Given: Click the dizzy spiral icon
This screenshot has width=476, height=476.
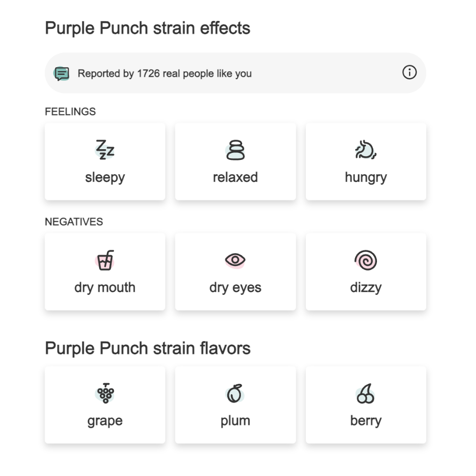Looking at the screenshot, I should click(366, 260).
